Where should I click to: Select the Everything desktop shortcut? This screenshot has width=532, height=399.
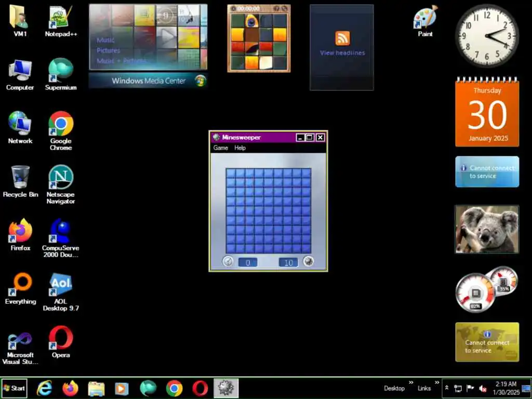pyautogui.click(x=20, y=288)
